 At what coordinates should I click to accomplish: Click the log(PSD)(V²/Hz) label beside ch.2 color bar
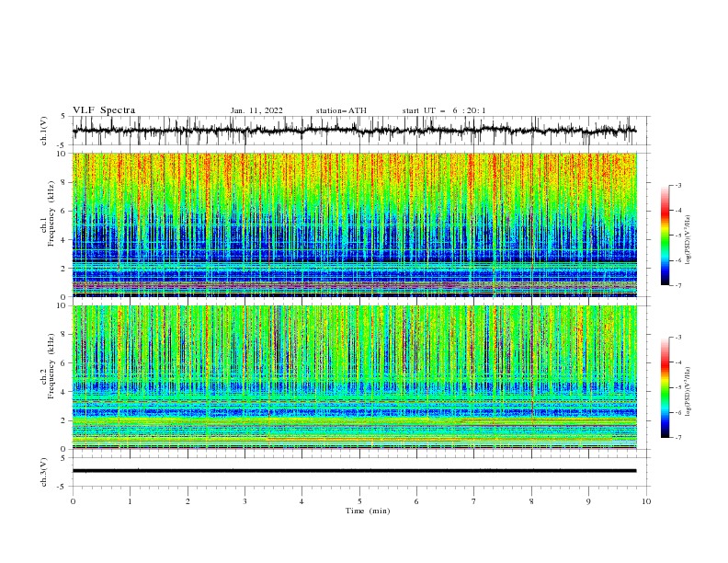point(688,391)
